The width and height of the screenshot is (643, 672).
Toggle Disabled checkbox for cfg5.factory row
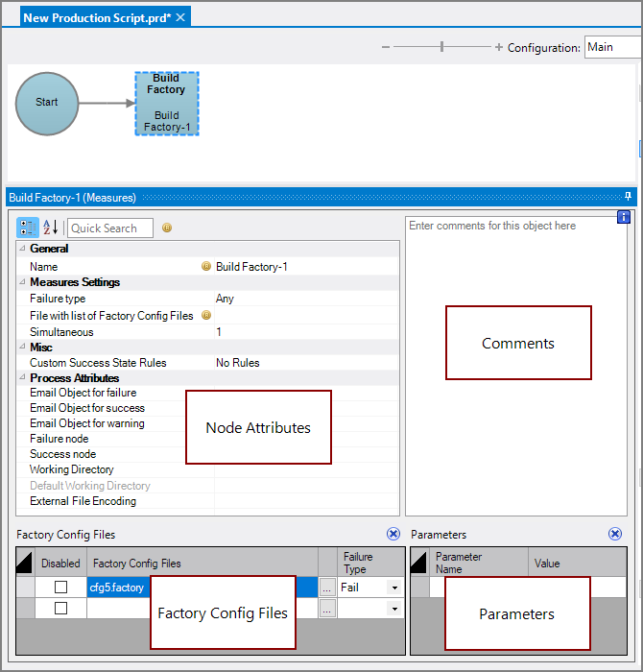pos(60,588)
